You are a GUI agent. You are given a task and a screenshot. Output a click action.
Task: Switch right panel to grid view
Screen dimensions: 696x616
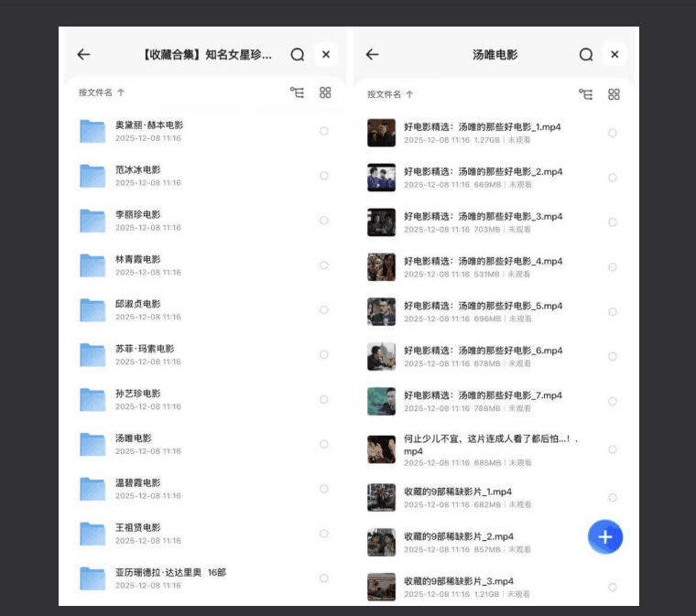pyautogui.click(x=614, y=94)
